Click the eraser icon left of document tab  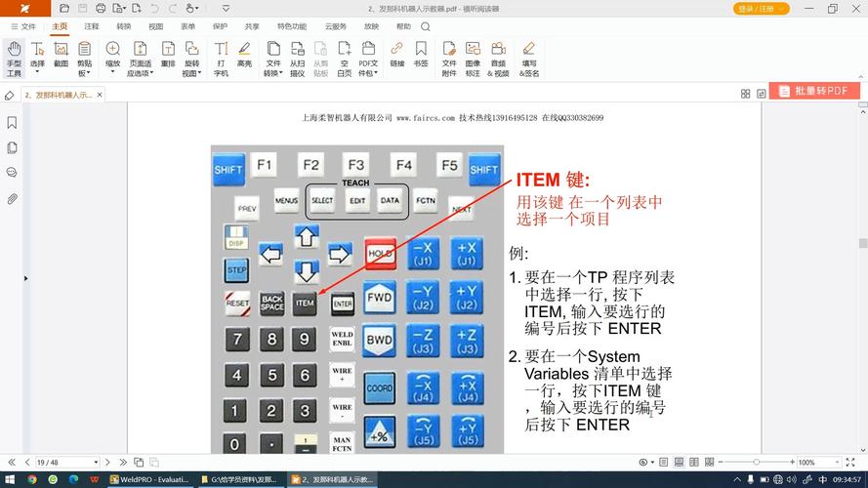10,96
